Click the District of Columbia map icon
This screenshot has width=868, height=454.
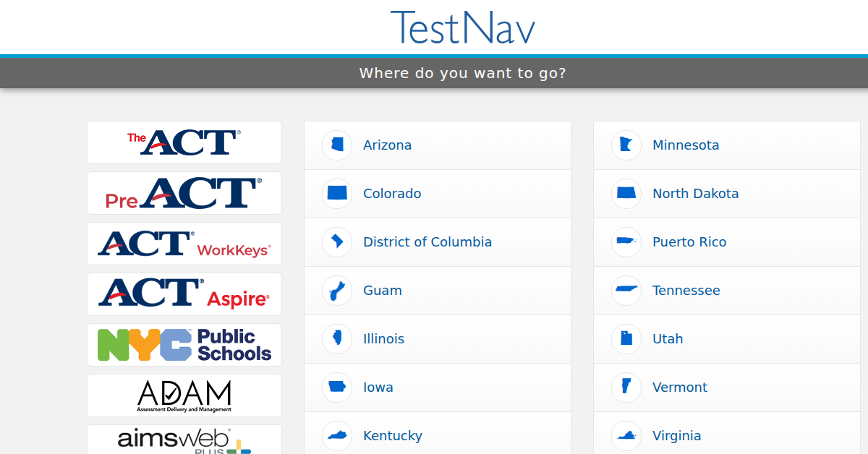click(x=337, y=242)
